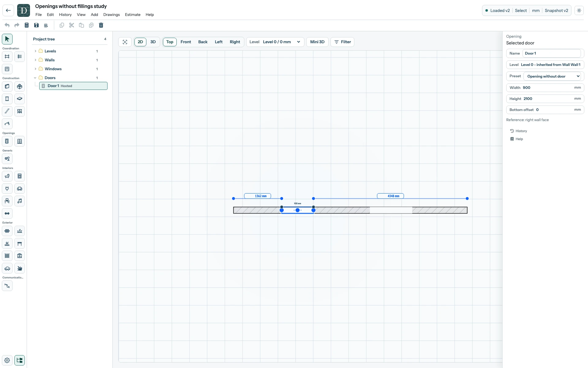
Task: Select the wall construction tool
Action: point(7,86)
